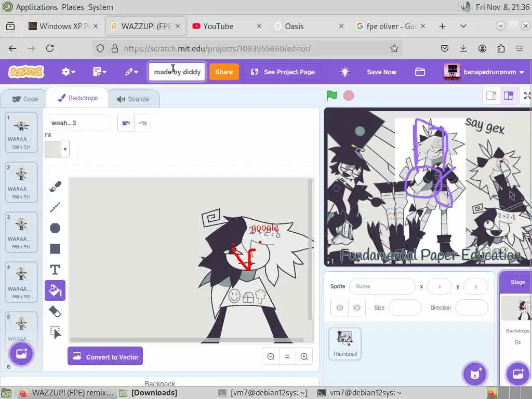532x399 pixels.
Task: Select the Rectangle tool
Action: pyautogui.click(x=55, y=249)
